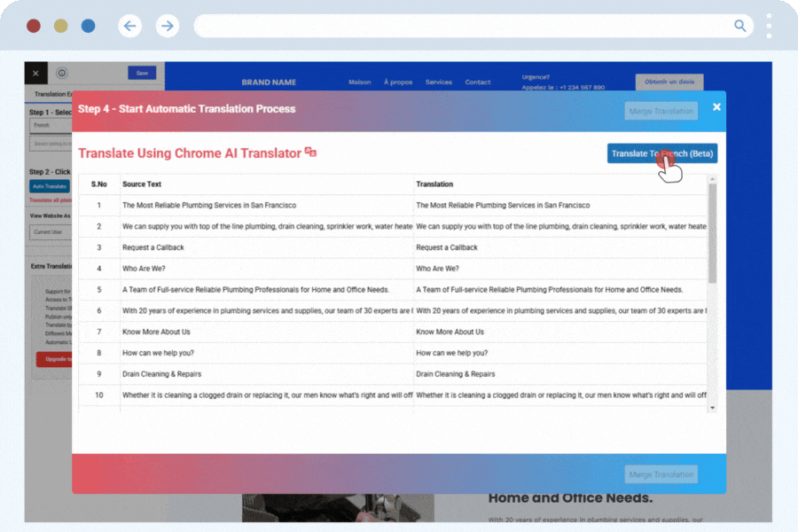Click the top Merge Translation button
Viewport: 798px width, 532px height.
[x=661, y=111]
